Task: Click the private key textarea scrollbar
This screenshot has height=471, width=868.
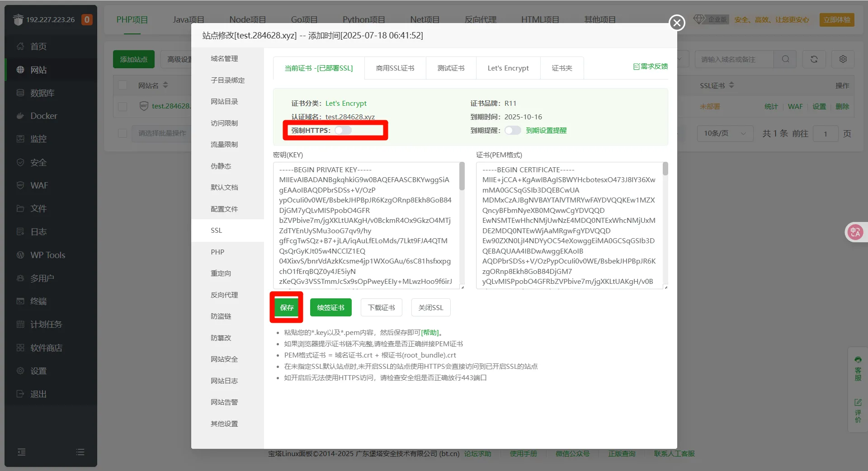Action: (462, 176)
